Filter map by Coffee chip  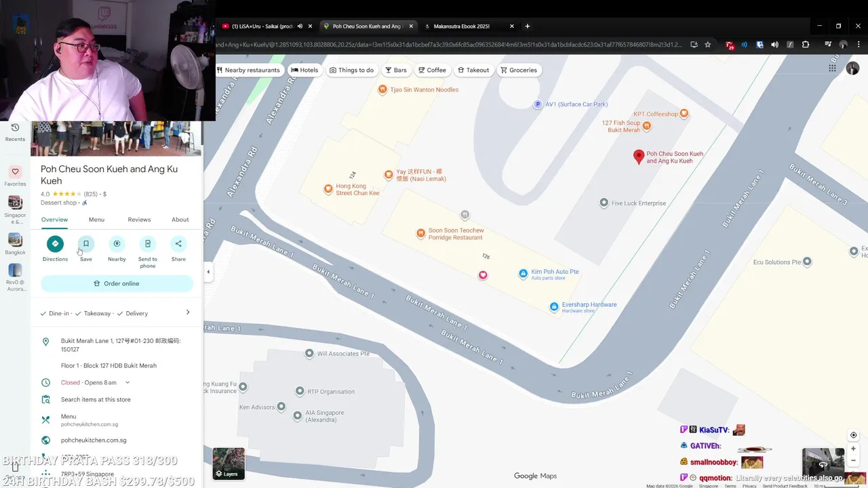[x=432, y=70]
